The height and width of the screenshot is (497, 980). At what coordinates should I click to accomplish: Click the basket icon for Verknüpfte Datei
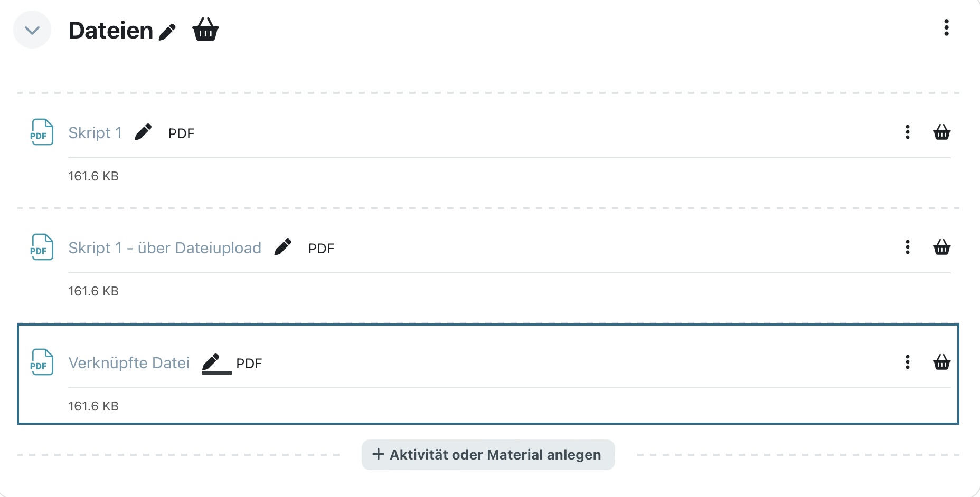[x=942, y=362]
